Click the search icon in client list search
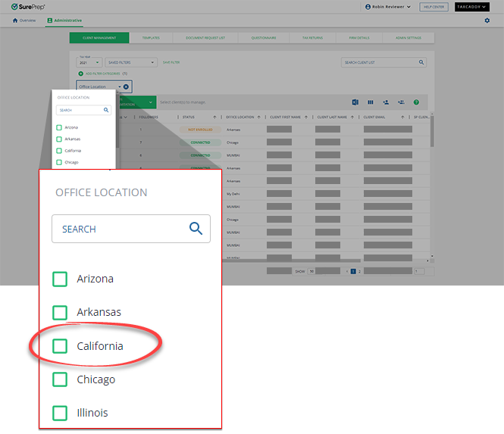 [421, 62]
